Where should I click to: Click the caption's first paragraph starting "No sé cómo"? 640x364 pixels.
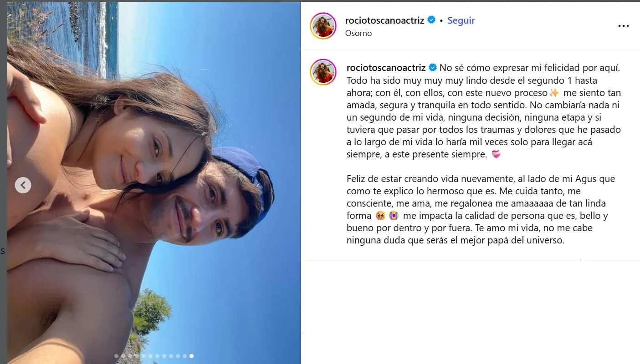point(484,111)
